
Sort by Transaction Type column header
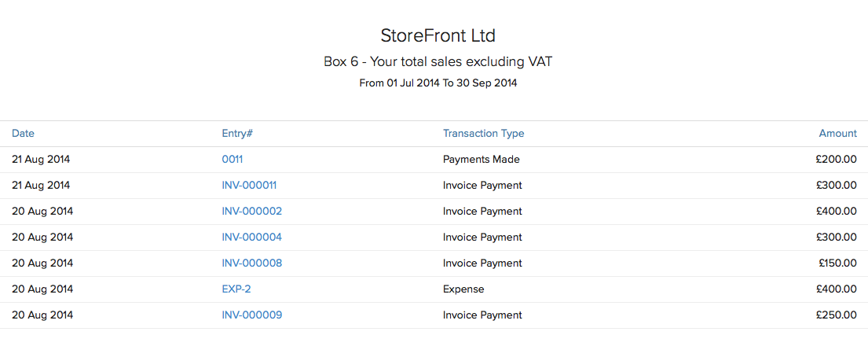click(483, 134)
